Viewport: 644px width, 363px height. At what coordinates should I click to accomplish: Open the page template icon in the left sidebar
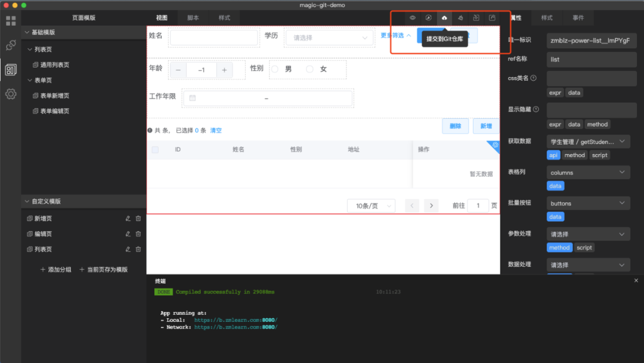coord(11,69)
